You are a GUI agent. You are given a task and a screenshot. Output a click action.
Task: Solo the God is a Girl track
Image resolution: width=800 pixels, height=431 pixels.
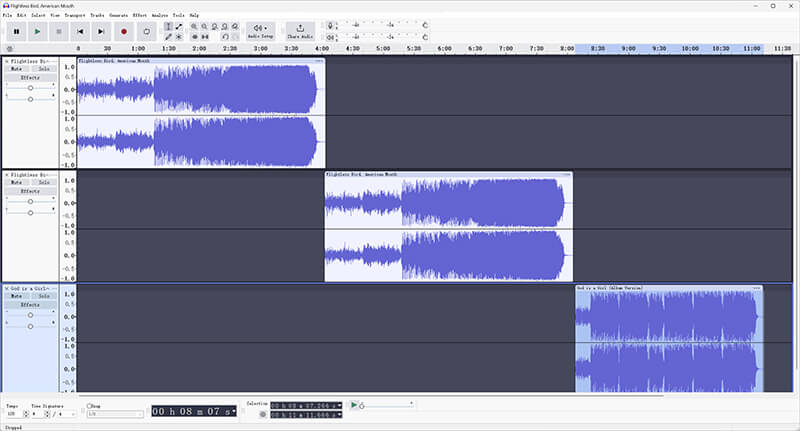(44, 296)
